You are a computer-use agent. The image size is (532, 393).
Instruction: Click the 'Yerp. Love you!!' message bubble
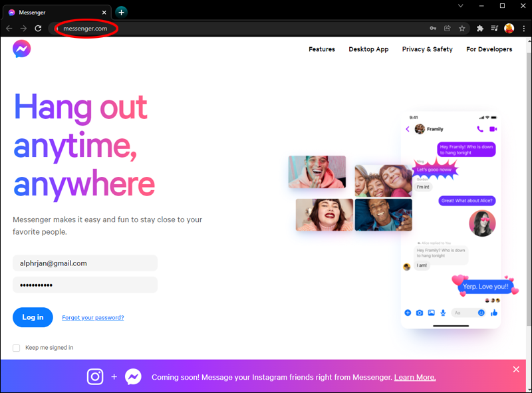pos(485,287)
